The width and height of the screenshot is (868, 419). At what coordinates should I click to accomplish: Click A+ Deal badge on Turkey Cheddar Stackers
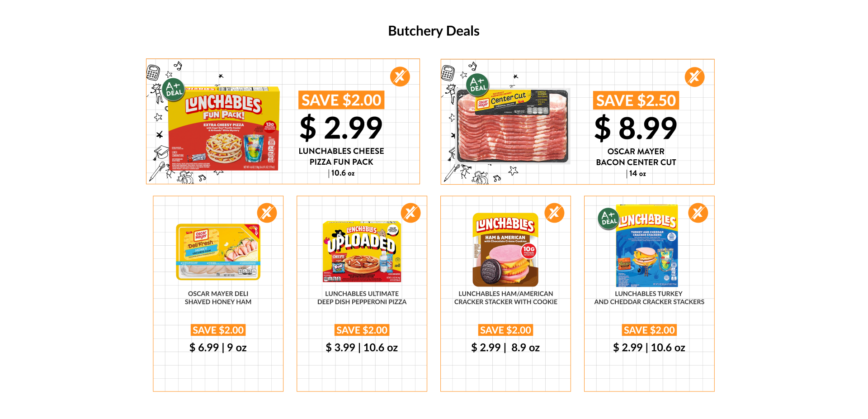(609, 219)
